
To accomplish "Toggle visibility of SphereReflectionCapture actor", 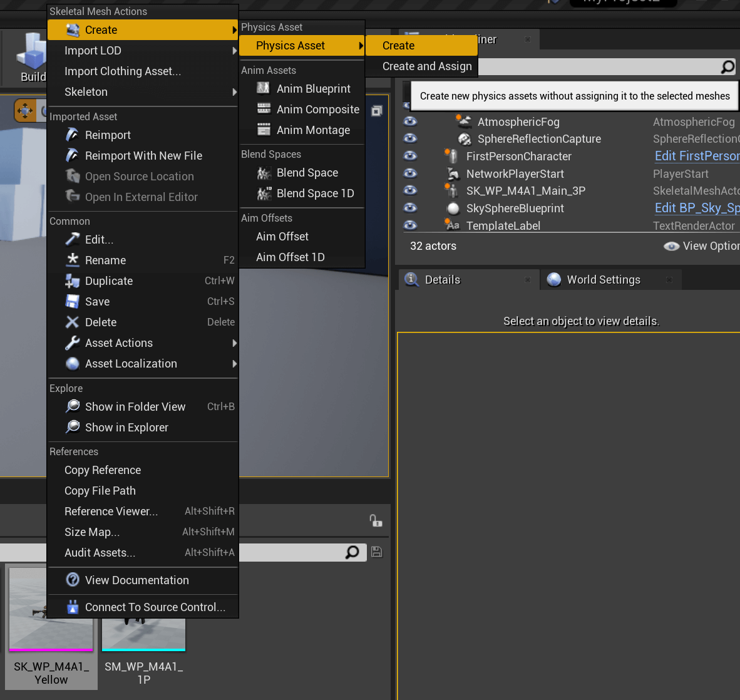I will 410,139.
